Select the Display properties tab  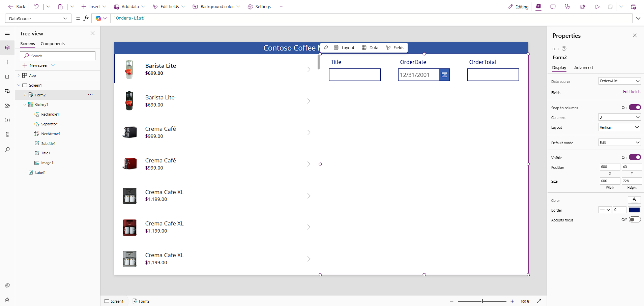coord(559,68)
